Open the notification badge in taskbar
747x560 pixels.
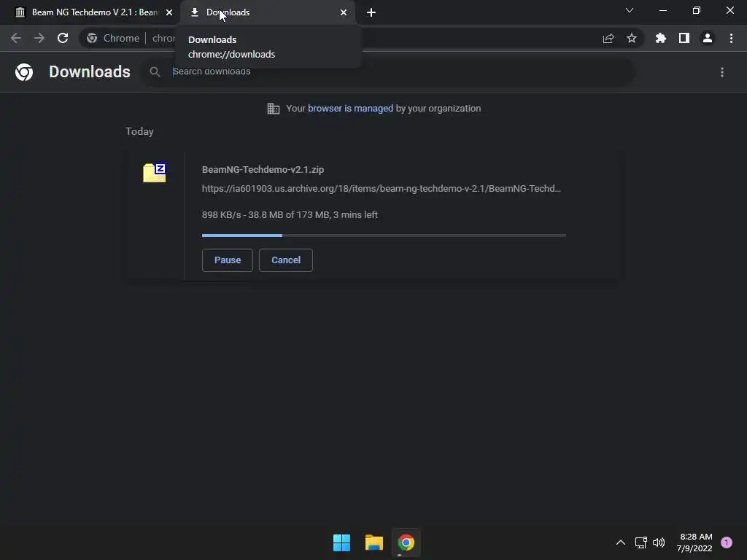727,542
